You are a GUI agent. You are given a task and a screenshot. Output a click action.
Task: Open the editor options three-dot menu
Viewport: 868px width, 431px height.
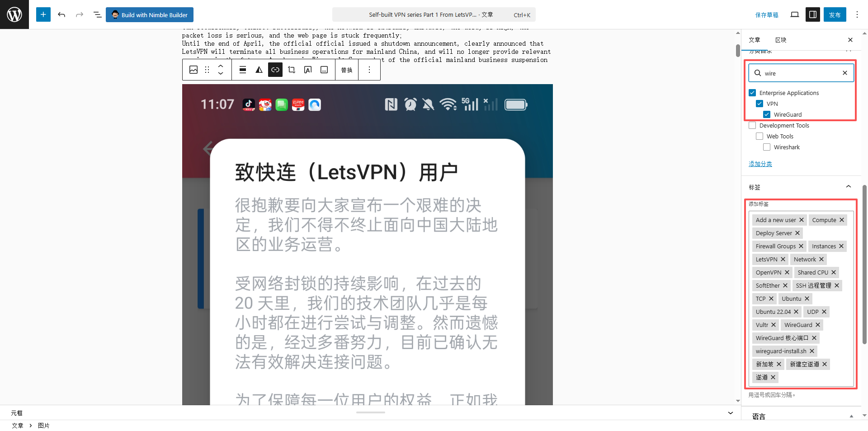pos(857,14)
